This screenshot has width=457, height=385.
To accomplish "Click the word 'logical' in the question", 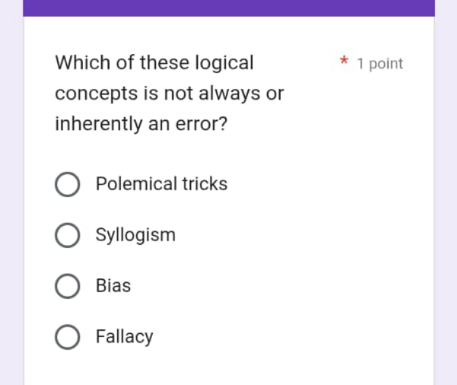I will (x=224, y=63).
